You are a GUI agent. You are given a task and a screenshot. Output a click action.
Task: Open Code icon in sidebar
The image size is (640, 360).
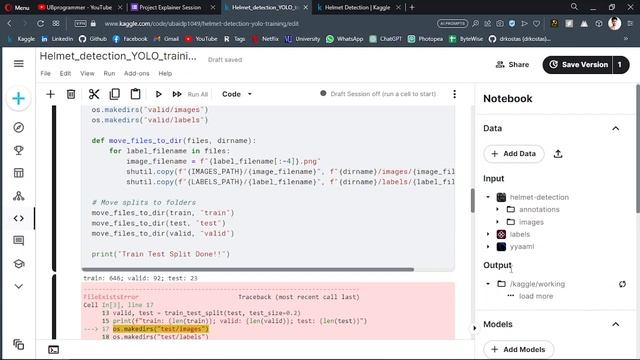(x=18, y=218)
